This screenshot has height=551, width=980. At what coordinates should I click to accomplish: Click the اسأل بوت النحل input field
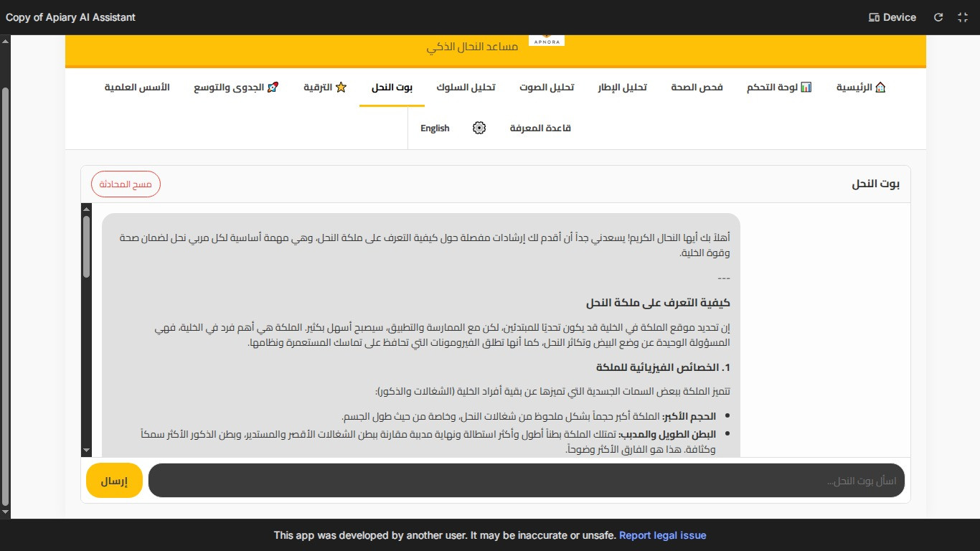point(527,481)
